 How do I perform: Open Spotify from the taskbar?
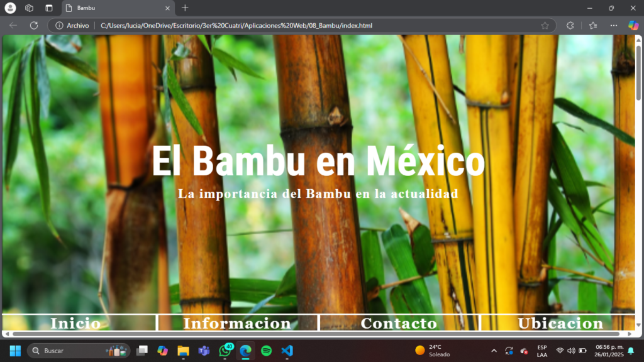(267, 351)
